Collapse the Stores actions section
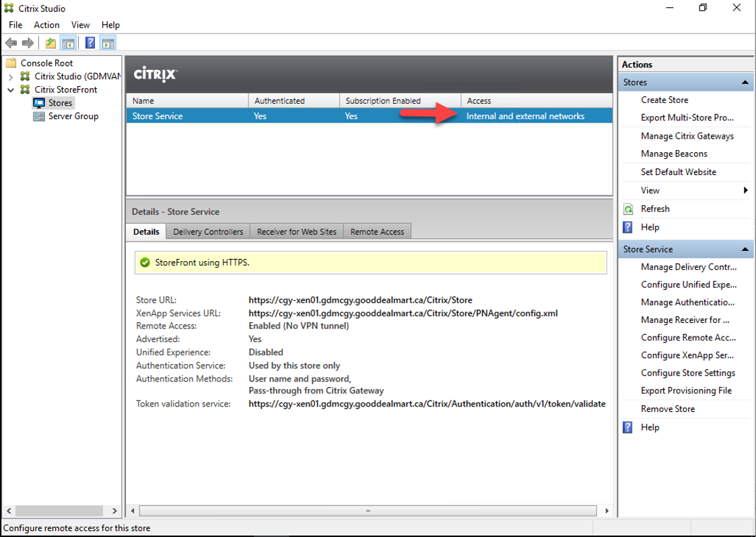This screenshot has height=537, width=756. click(x=745, y=82)
